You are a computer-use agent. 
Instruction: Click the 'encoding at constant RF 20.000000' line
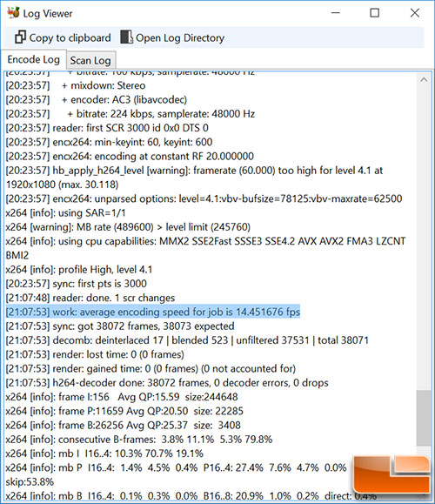pyautogui.click(x=130, y=156)
